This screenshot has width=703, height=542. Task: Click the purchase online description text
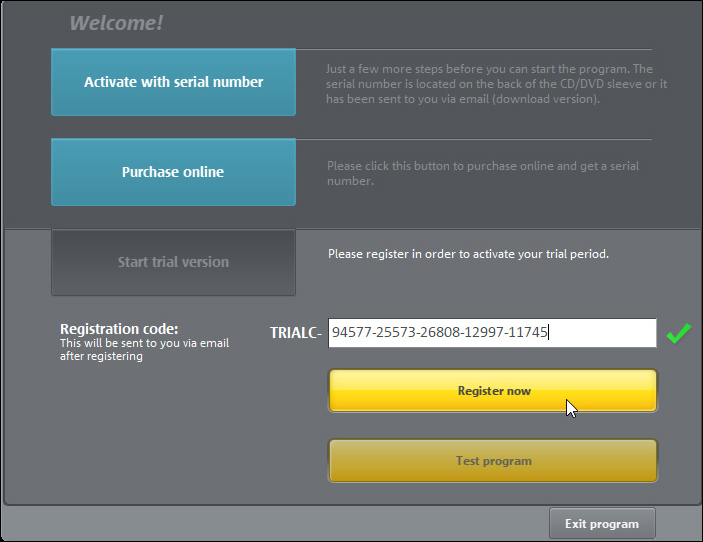click(483, 173)
